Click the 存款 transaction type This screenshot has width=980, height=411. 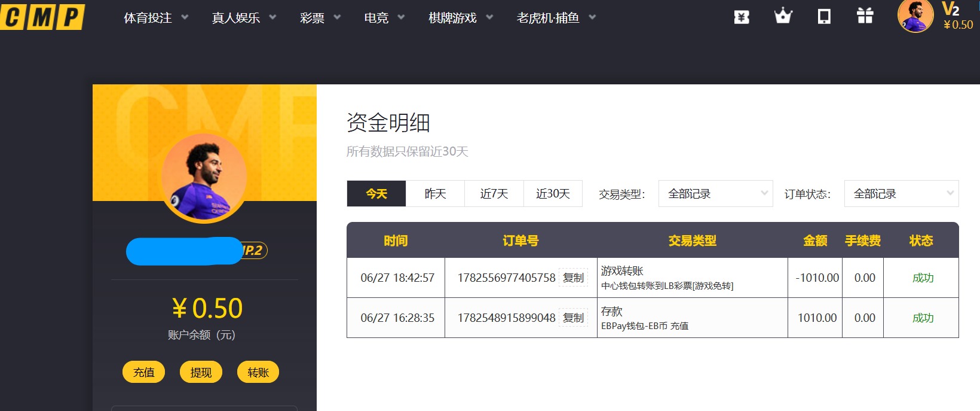click(612, 312)
